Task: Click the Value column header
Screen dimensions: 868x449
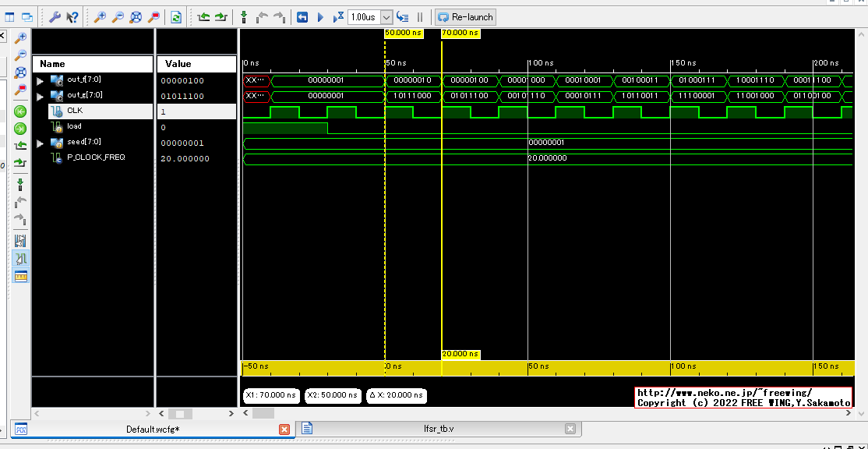Action: pos(196,64)
